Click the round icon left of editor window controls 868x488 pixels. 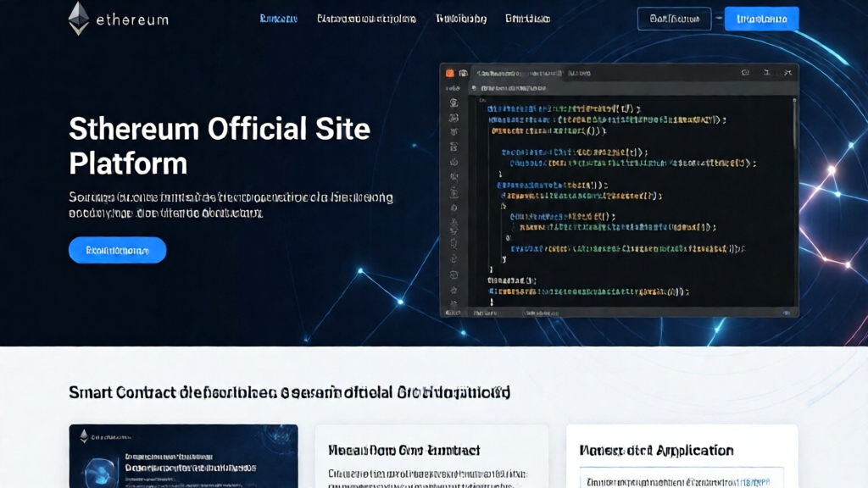click(746, 73)
